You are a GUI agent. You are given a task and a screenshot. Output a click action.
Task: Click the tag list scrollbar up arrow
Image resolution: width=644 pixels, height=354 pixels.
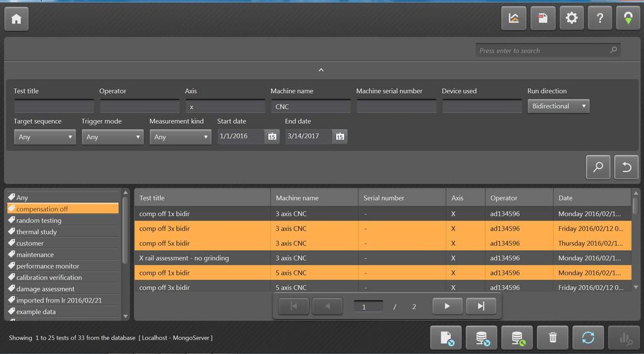click(x=126, y=192)
